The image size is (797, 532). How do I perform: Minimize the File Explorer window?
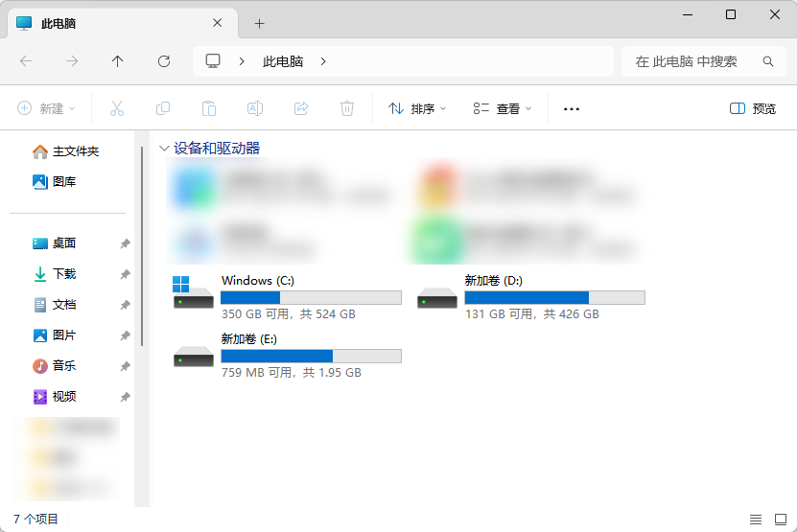(x=688, y=14)
